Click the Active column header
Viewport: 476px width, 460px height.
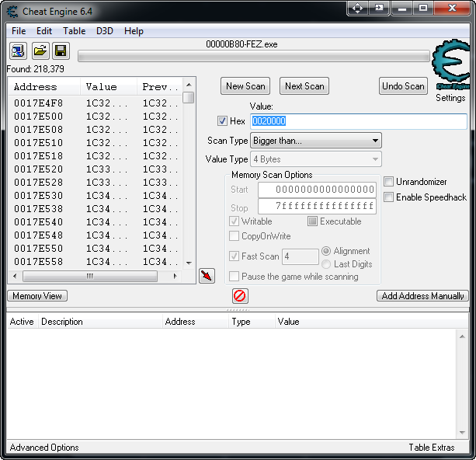coord(22,322)
